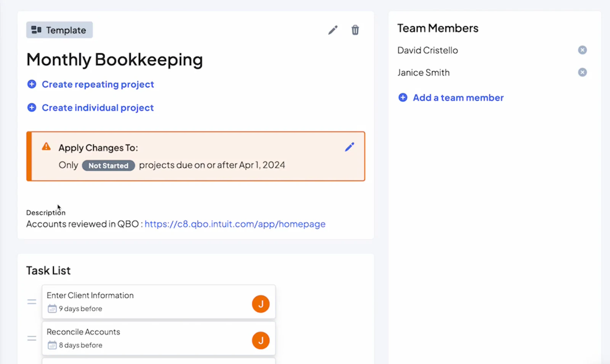This screenshot has width=610, height=364.
Task: Click the Monthly Bookkeeping title
Action: coord(114,60)
